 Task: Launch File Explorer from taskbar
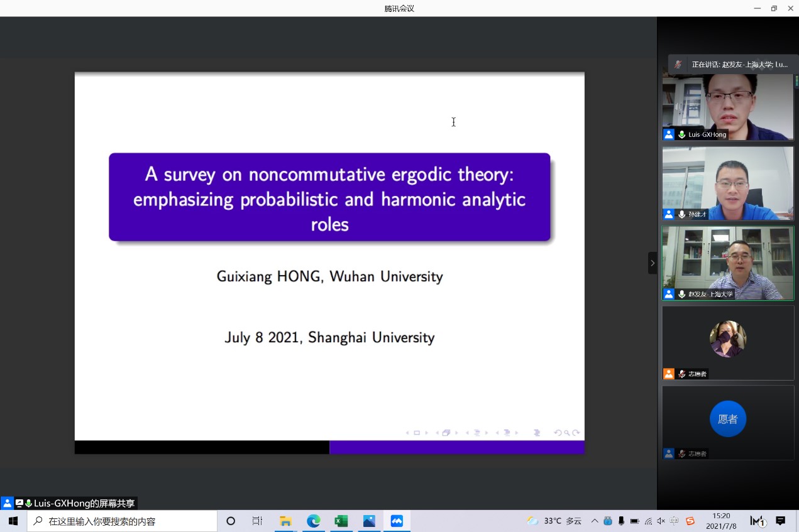pos(285,521)
